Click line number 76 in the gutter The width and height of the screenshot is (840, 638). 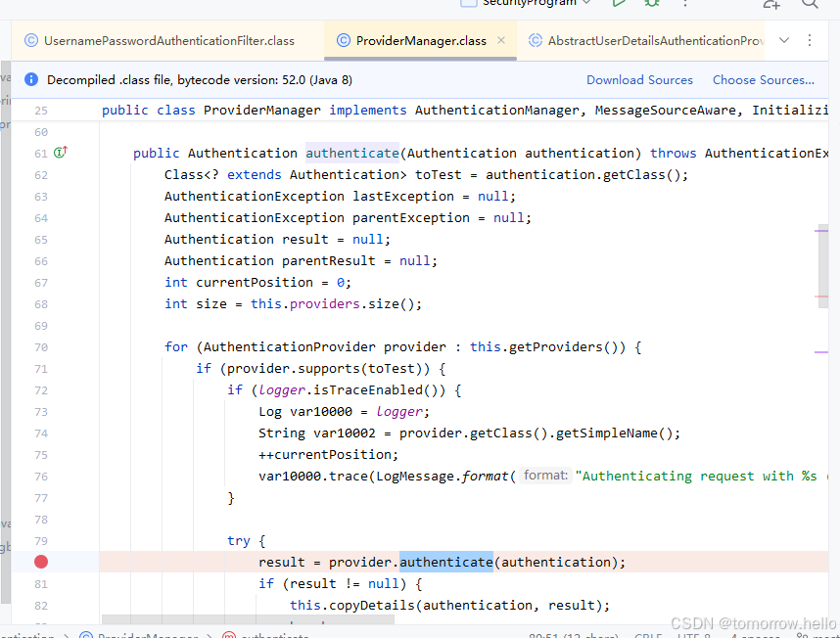41,477
